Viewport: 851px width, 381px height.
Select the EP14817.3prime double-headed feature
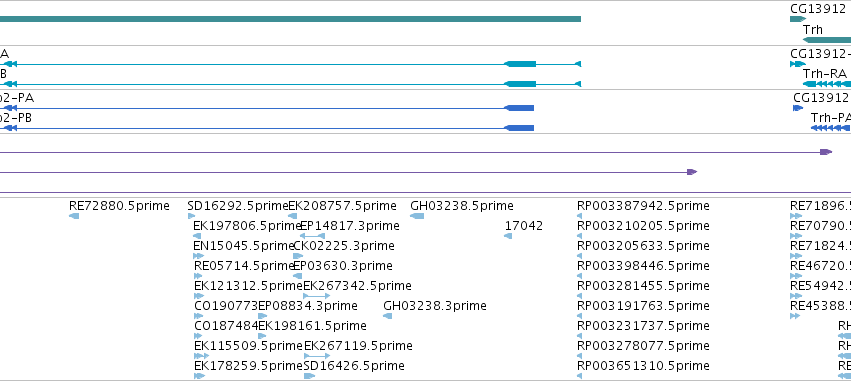[313, 236]
